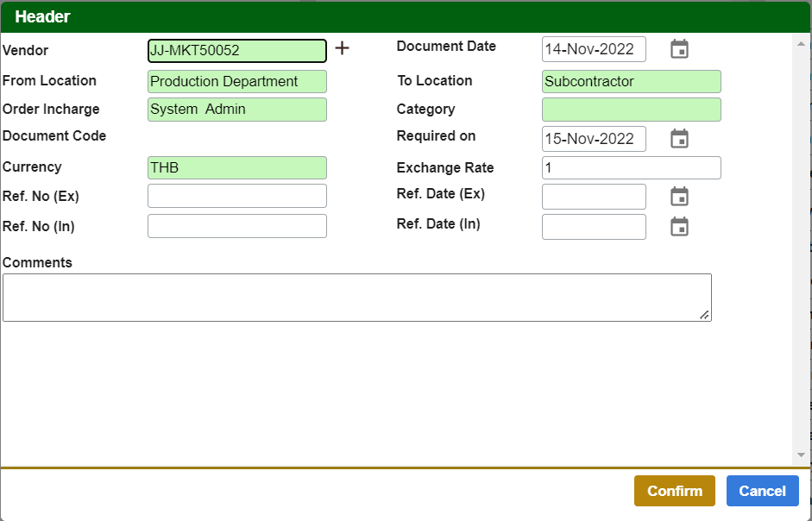
Task: Select the To Location Subcontractor field
Action: pyautogui.click(x=631, y=82)
